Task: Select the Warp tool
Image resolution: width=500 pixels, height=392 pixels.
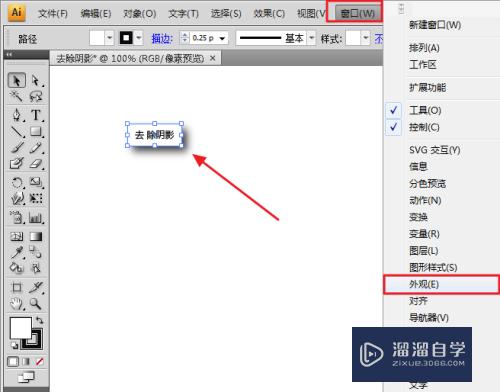Action: (x=17, y=199)
